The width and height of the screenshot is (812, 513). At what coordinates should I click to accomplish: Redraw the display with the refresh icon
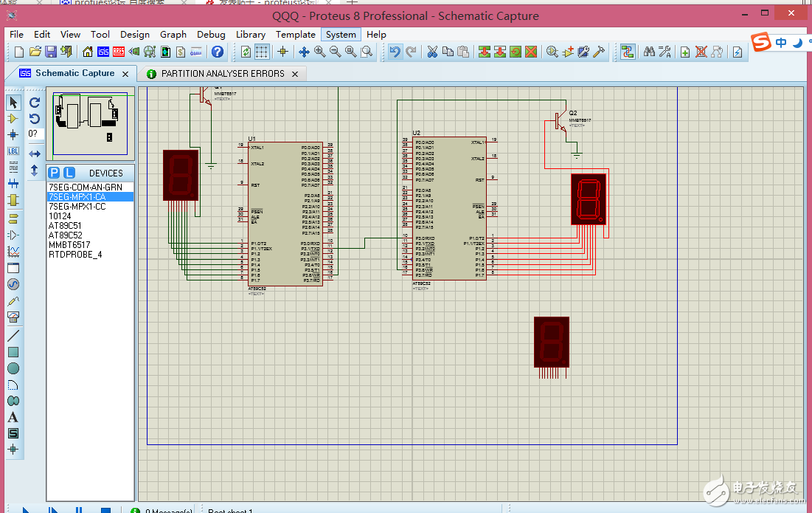click(246, 52)
